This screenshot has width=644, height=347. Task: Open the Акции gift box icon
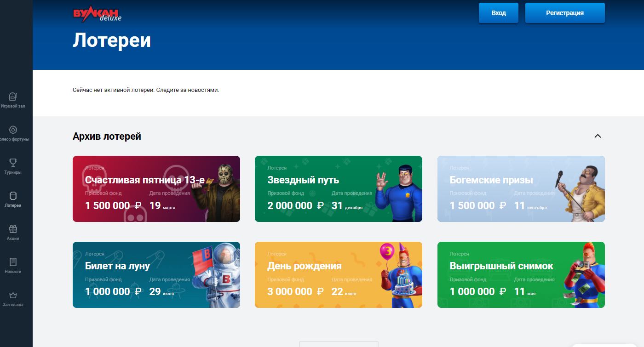[13, 229]
